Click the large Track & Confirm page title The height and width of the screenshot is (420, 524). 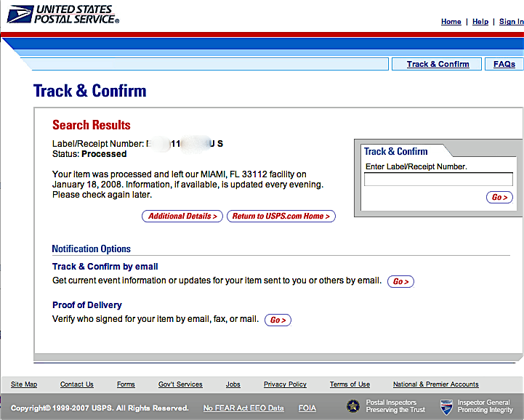pos(90,91)
